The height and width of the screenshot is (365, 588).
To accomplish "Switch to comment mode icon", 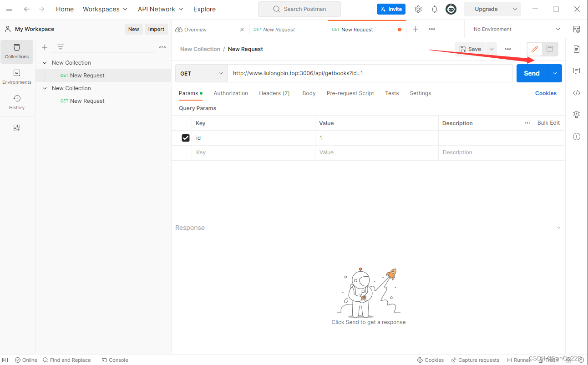I will pos(550,49).
